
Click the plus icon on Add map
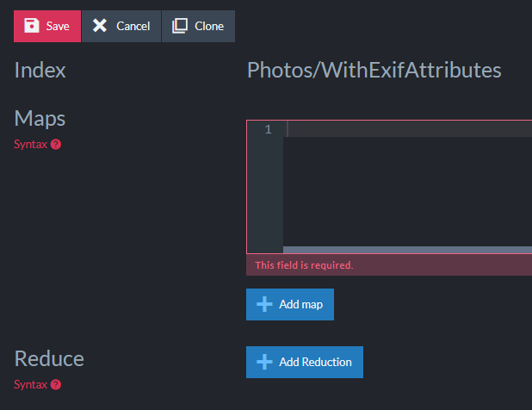pos(265,304)
